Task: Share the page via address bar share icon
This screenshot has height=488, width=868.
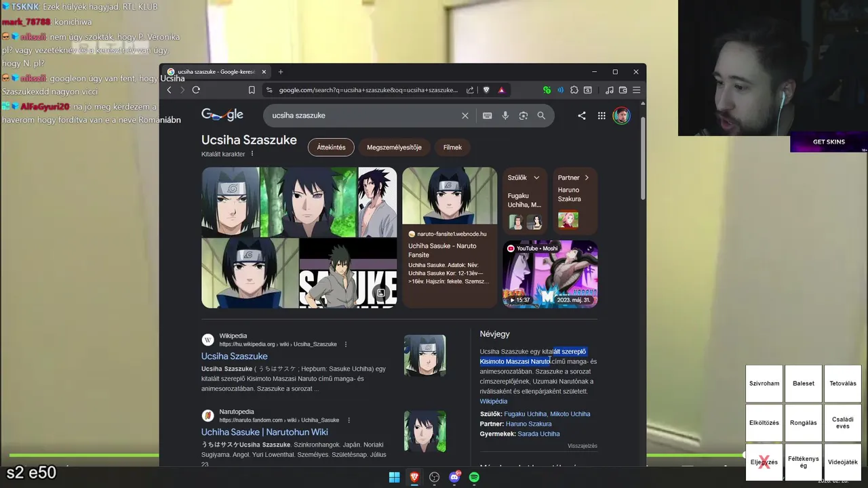Action: [x=470, y=90]
